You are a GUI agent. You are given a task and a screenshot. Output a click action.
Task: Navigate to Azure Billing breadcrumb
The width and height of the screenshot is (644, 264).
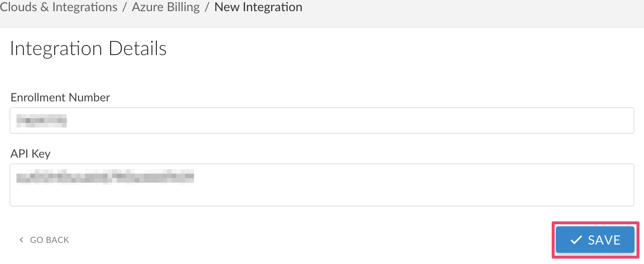[x=166, y=7]
